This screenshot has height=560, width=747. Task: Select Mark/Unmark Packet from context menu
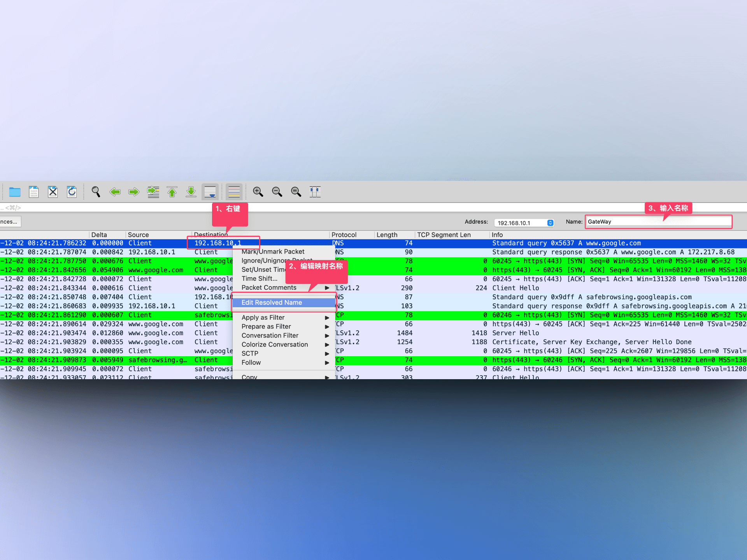coord(273,252)
